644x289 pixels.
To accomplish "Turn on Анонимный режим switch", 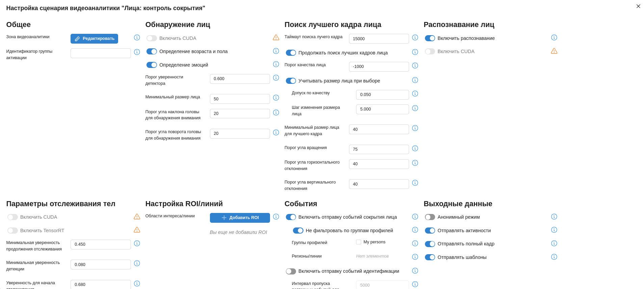I will (x=430, y=217).
